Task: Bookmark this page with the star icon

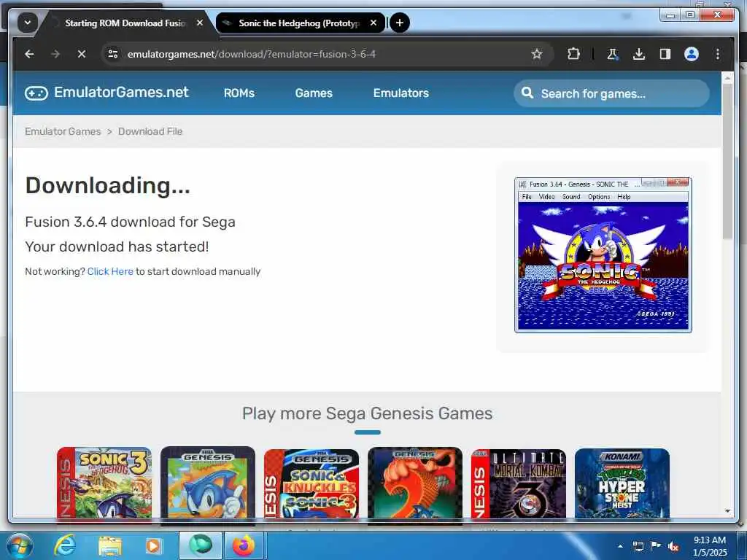Action: pyautogui.click(x=537, y=54)
